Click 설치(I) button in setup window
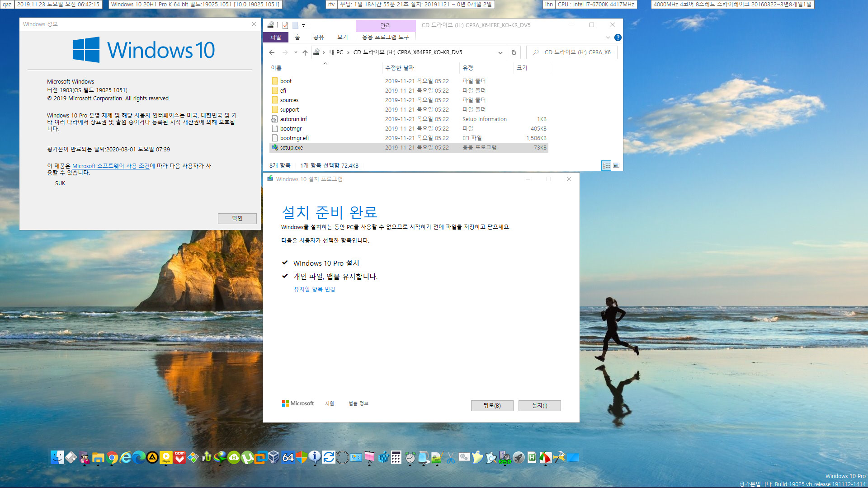The width and height of the screenshot is (868, 488). pos(539,405)
